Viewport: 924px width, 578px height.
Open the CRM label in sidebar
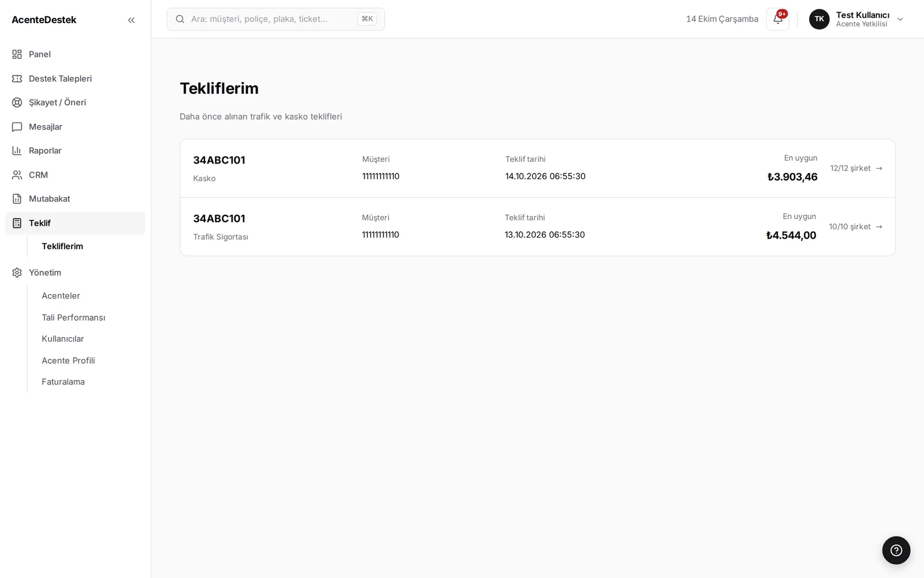38,175
